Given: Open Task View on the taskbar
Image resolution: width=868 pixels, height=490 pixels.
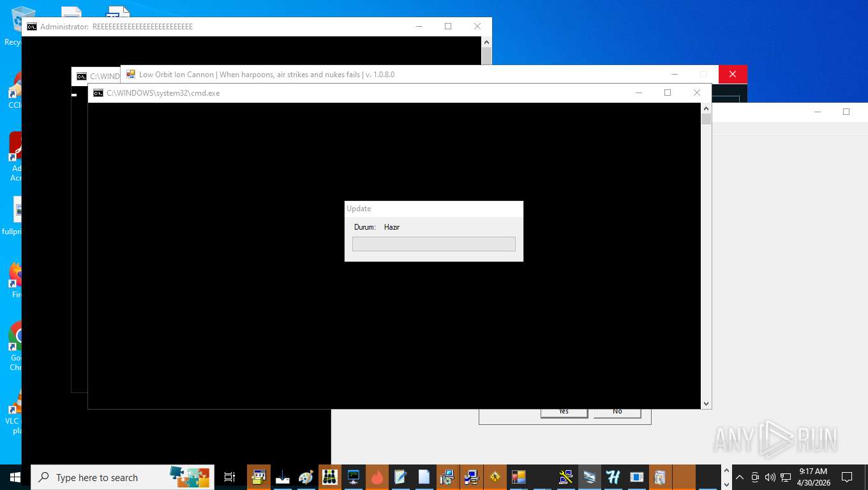Looking at the screenshot, I should click(x=230, y=477).
